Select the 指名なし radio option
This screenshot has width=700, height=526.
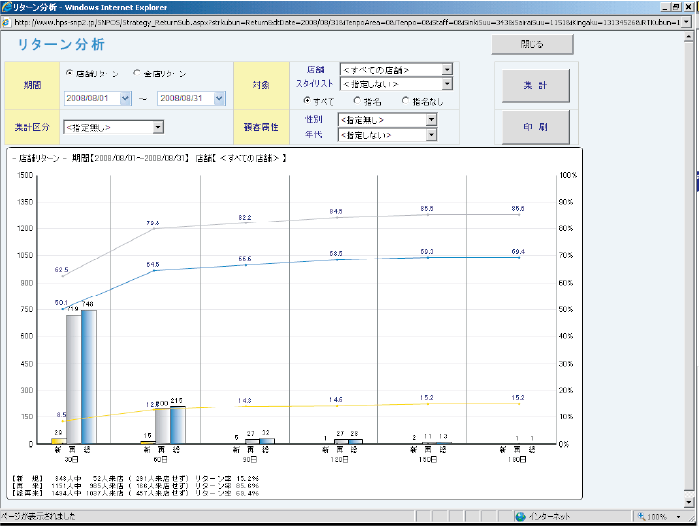click(x=405, y=100)
